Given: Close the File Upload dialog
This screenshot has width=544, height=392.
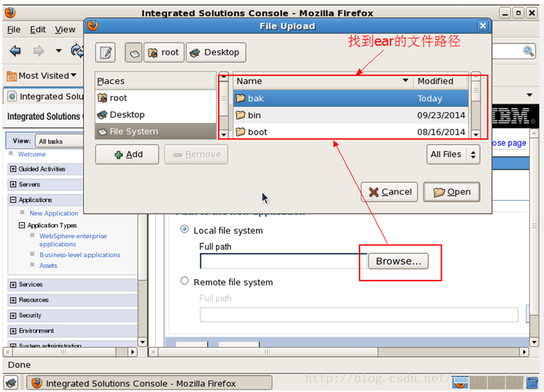Looking at the screenshot, I should click(482, 26).
